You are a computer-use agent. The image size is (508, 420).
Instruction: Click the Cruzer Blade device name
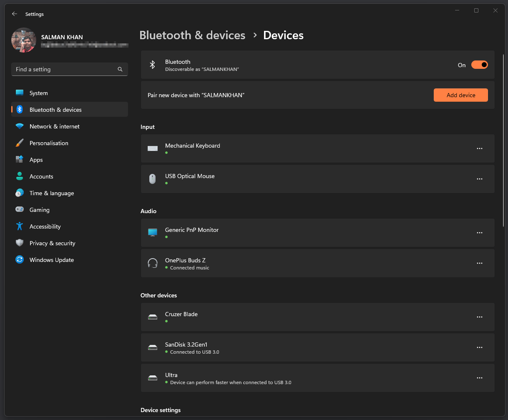pyautogui.click(x=181, y=314)
